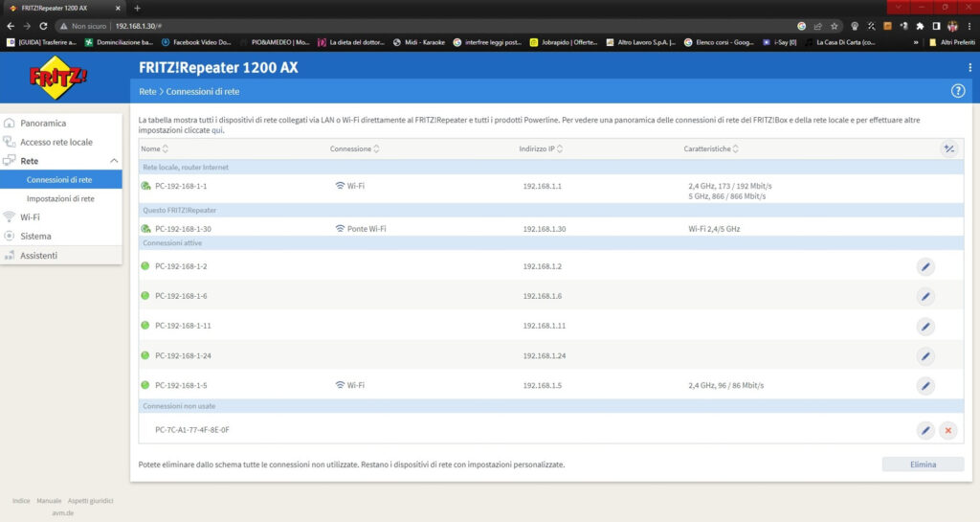Open the Altri Preferiti bookmarks folder
This screenshot has height=522, width=980.
952,42
